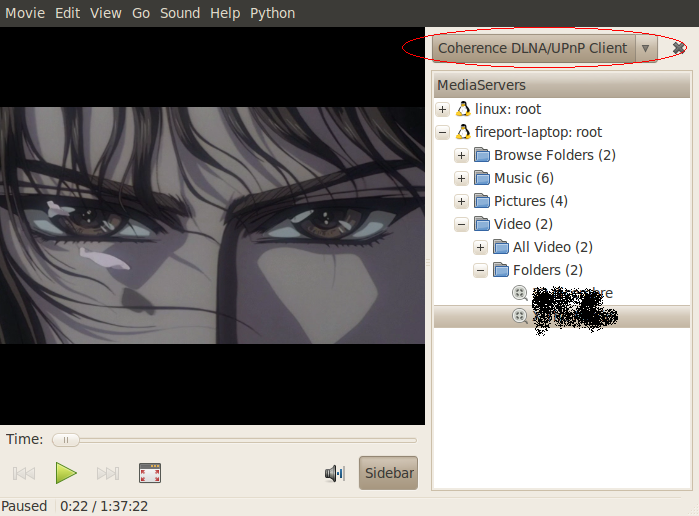Viewport: 699px width, 516px height.
Task: Click the volume speaker icon
Action: [334, 473]
